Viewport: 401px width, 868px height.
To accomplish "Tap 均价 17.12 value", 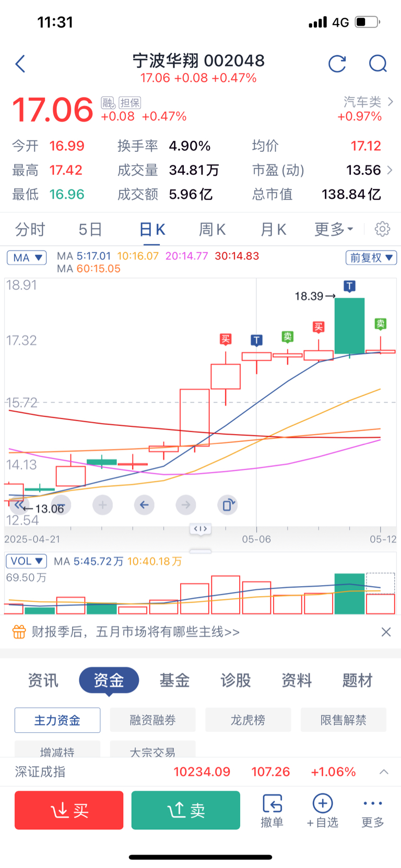I will tap(365, 146).
